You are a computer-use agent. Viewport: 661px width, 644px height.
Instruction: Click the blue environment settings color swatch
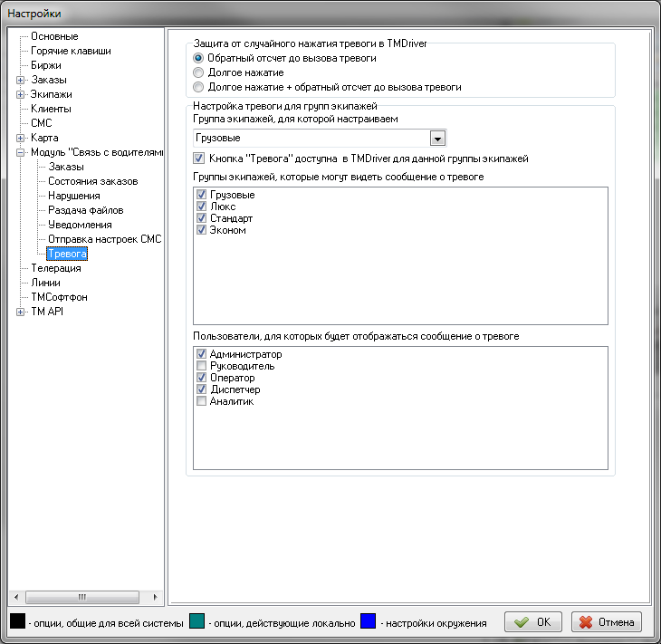(x=368, y=622)
